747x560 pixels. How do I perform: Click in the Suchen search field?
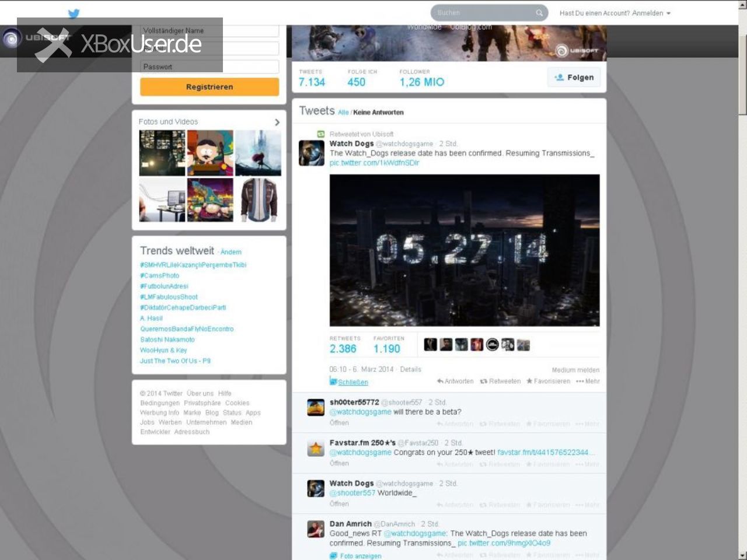(484, 13)
